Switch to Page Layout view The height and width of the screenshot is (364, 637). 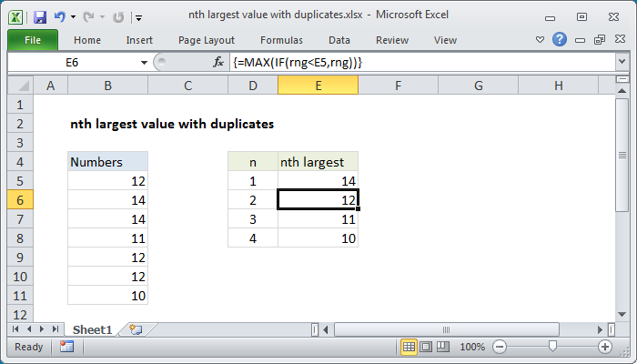click(x=426, y=347)
